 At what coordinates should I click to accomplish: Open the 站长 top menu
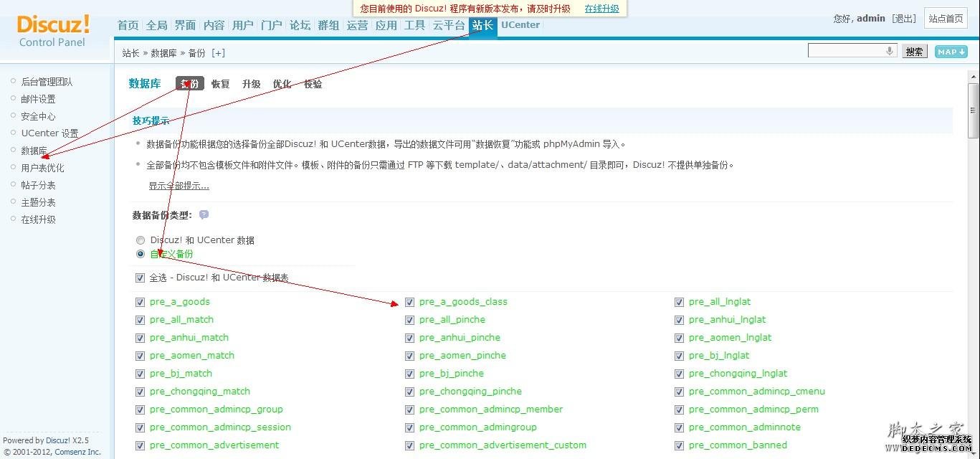[483, 26]
